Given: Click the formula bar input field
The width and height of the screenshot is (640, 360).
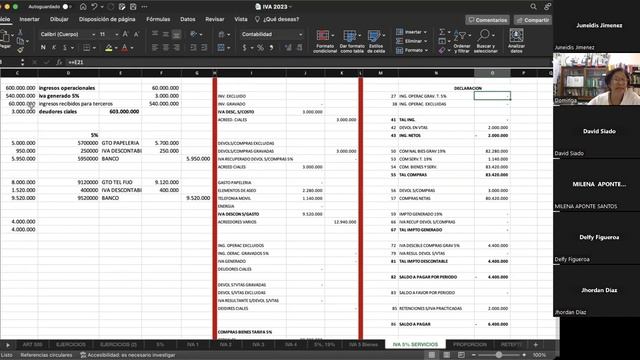Looking at the screenshot, I should tap(310, 62).
